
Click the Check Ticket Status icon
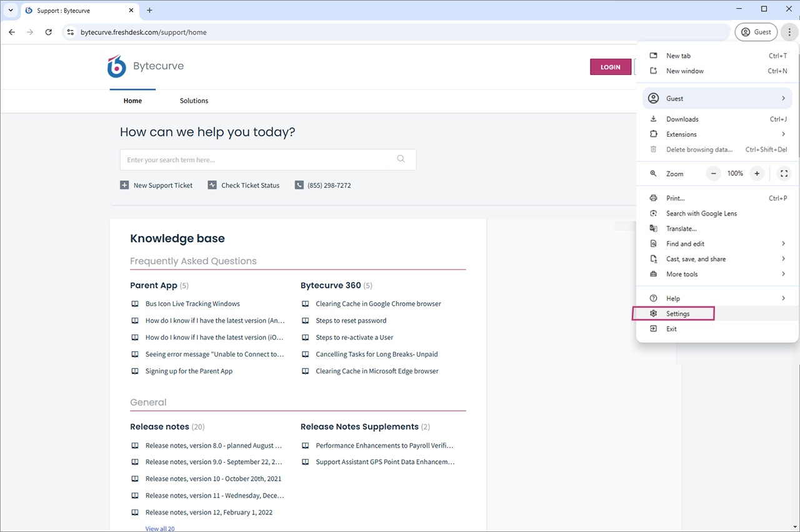(x=212, y=185)
